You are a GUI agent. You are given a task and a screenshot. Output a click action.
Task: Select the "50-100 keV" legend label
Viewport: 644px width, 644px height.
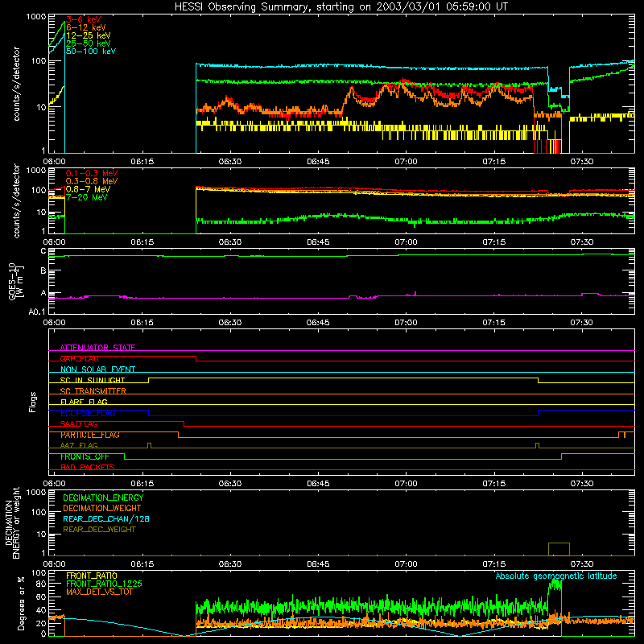point(91,52)
